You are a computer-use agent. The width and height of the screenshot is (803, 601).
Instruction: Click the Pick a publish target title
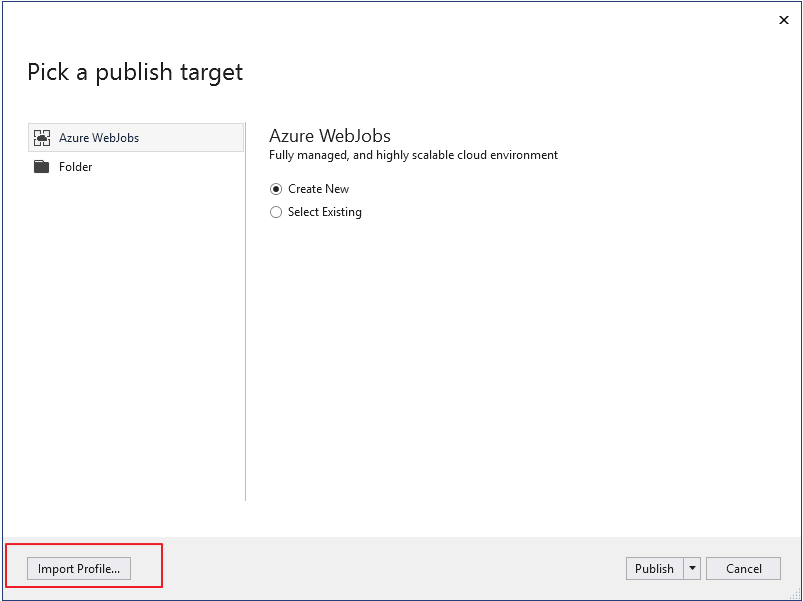135,72
